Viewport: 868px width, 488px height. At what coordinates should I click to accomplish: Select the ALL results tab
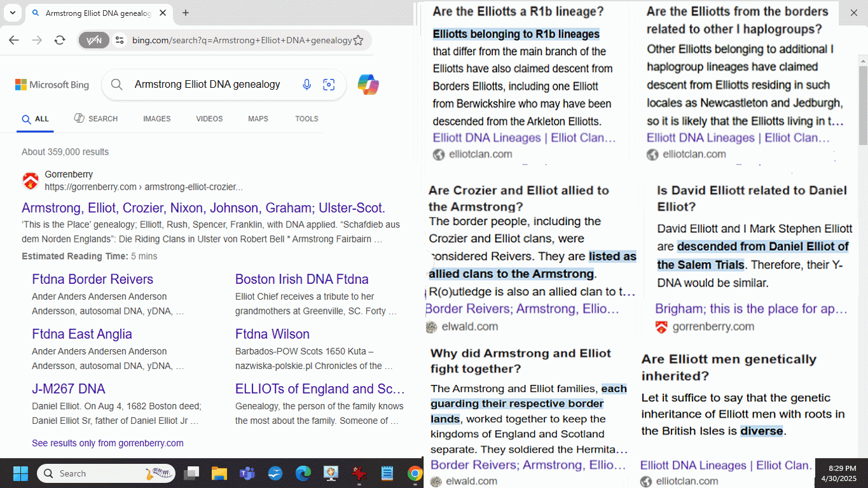point(35,119)
